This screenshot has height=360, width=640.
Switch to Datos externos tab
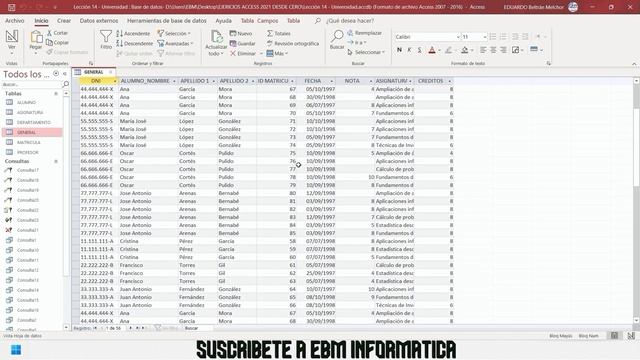pyautogui.click(x=99, y=20)
